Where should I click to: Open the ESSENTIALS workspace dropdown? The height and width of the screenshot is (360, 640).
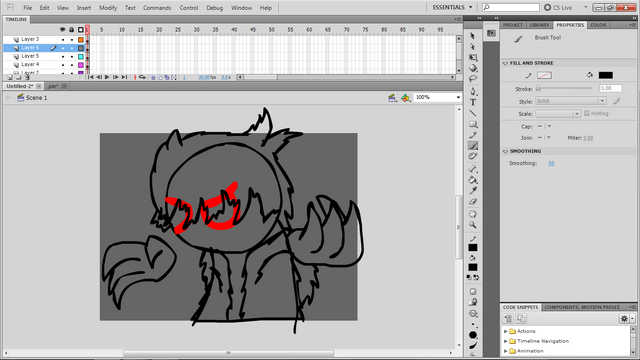[x=453, y=7]
